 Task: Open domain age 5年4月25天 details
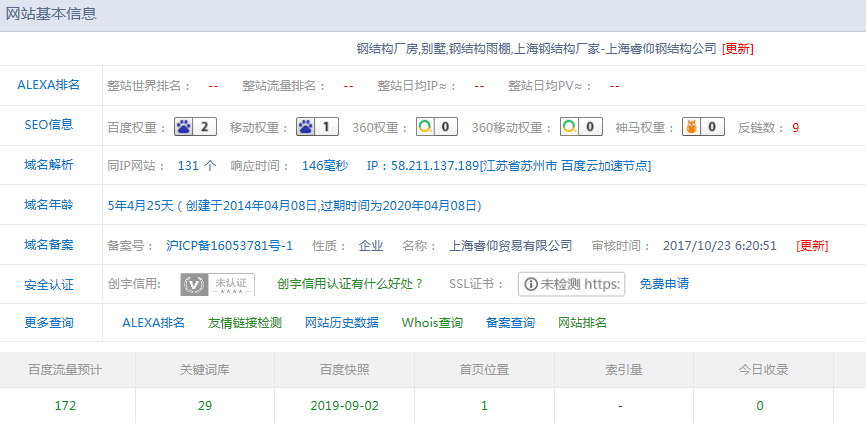(x=294, y=206)
